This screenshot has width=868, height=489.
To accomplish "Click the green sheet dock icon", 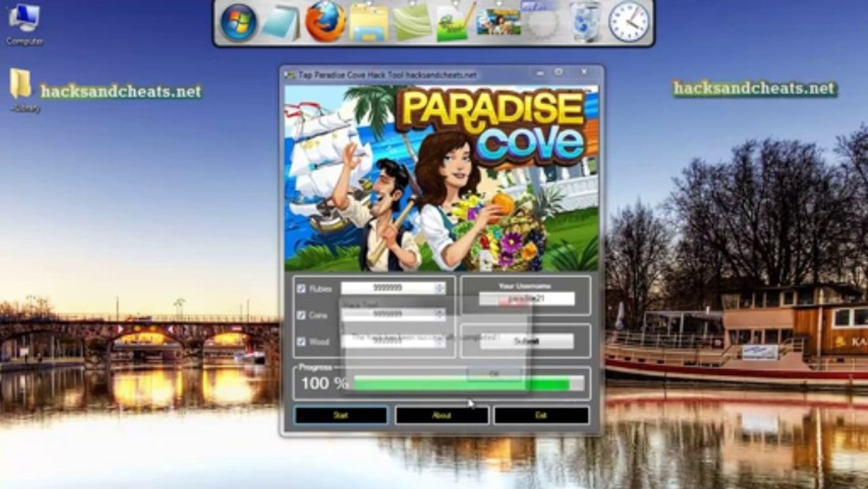I will tap(412, 22).
